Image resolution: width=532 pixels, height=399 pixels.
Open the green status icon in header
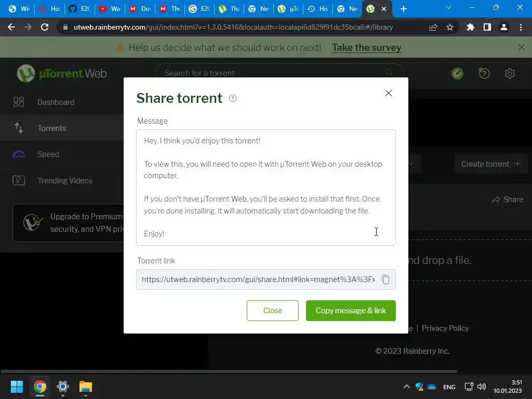[x=457, y=73]
